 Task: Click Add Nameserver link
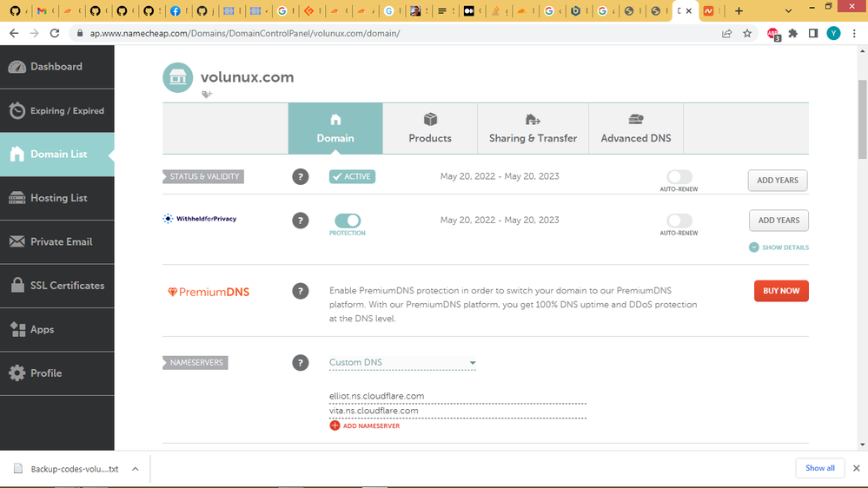[371, 426]
